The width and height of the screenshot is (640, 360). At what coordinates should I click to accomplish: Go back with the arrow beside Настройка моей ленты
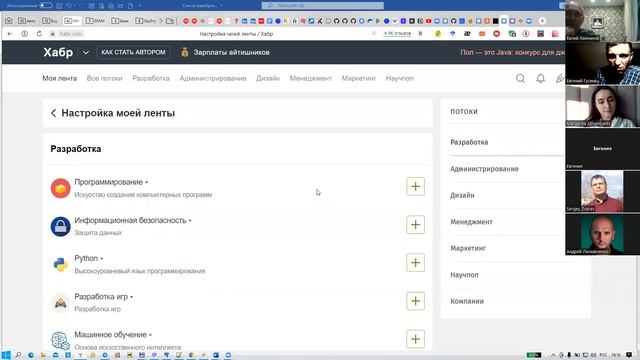pos(53,113)
